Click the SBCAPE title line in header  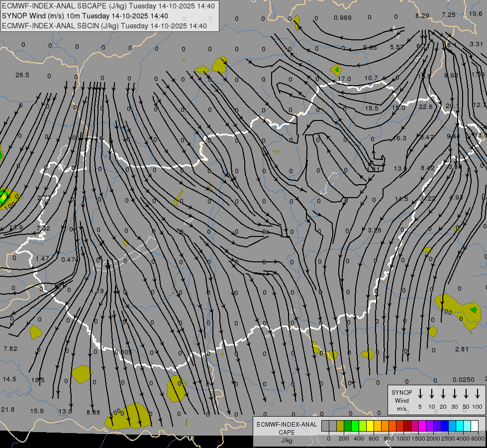coord(108,6)
